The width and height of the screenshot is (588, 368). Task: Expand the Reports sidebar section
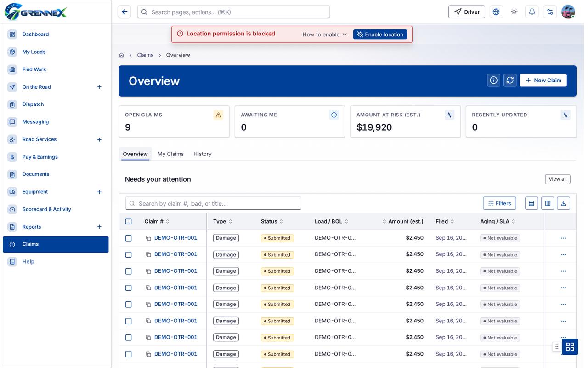(99, 227)
